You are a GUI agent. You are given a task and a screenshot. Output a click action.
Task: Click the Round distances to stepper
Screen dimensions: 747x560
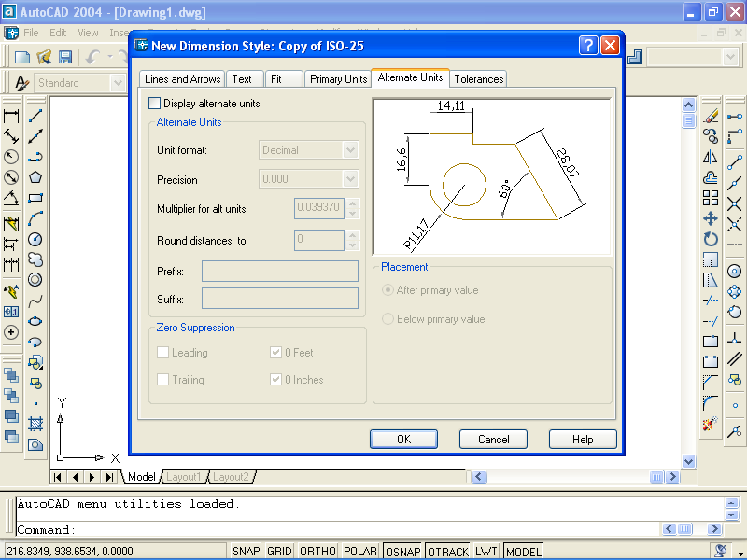353,240
